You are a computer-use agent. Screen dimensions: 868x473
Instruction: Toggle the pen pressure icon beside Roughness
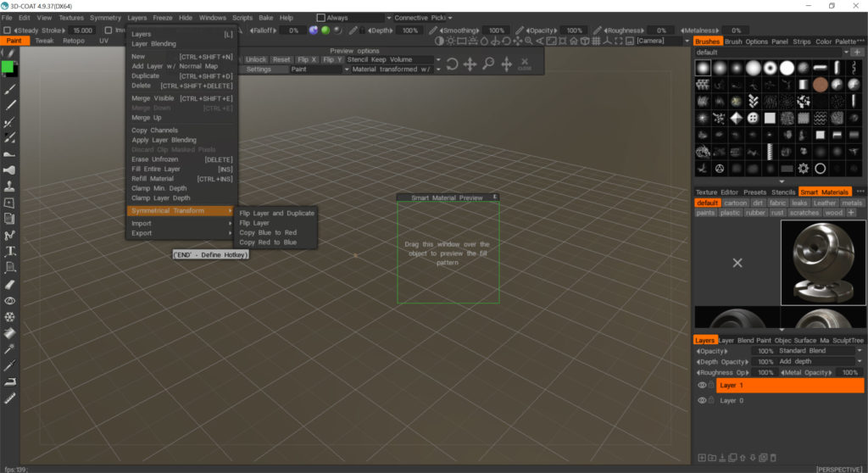[x=598, y=31]
